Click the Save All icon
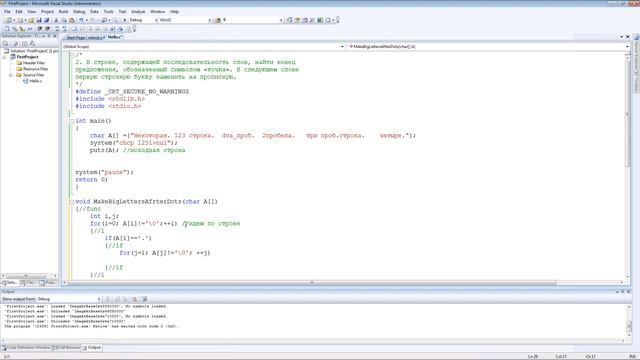Image resolution: width=640 pixels, height=360 pixels. click(x=47, y=20)
